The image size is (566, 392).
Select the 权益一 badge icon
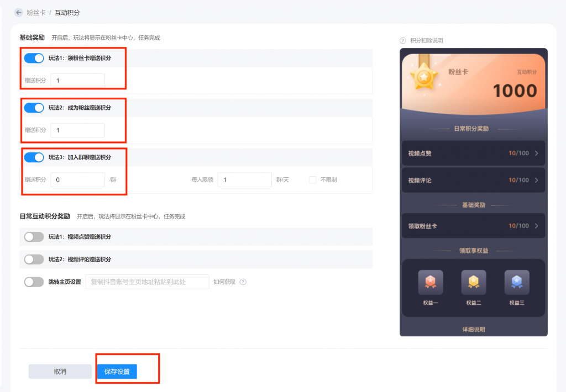[x=430, y=282]
